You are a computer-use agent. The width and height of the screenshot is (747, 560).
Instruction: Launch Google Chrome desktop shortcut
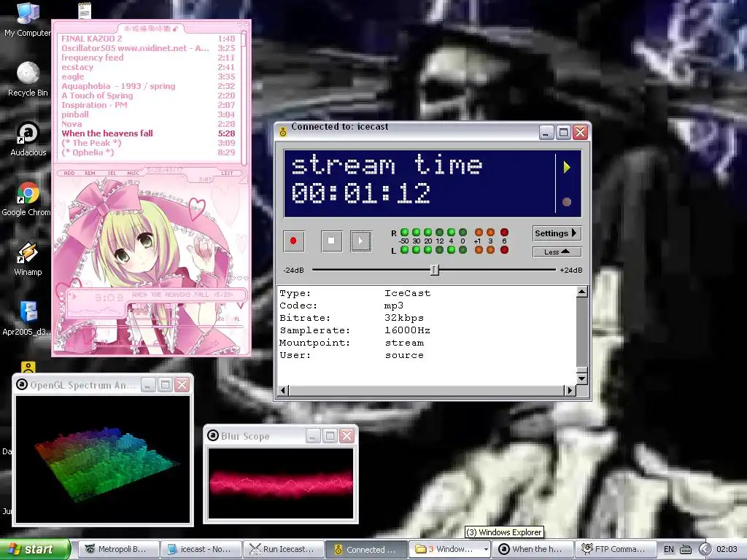[27, 199]
